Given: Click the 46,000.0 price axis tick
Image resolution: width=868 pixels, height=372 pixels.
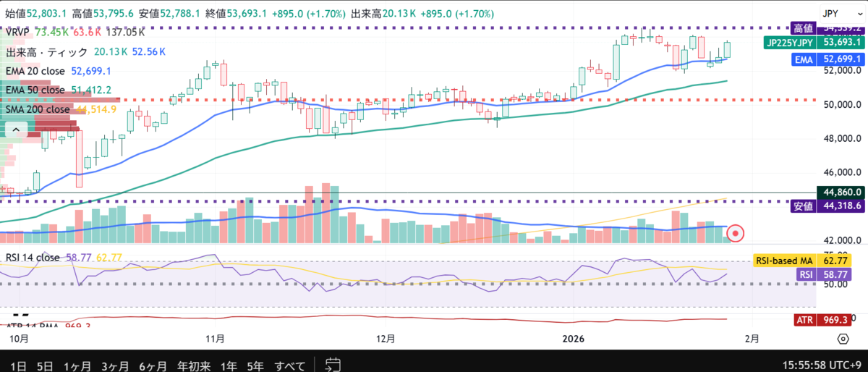Looking at the screenshot, I should 841,172.
